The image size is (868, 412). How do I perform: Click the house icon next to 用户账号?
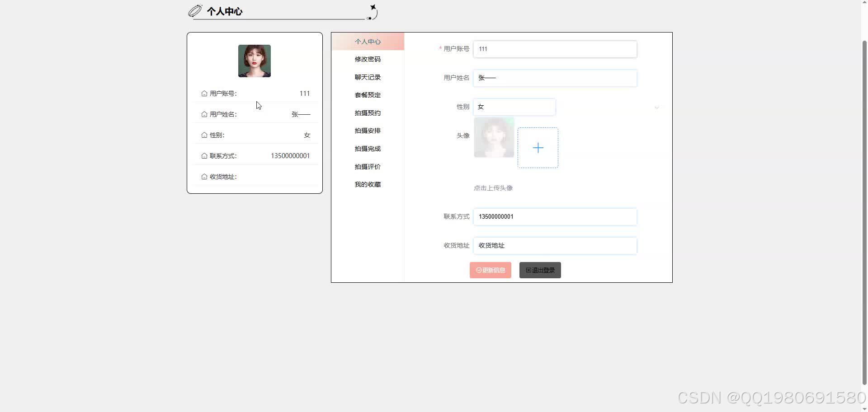(x=204, y=93)
